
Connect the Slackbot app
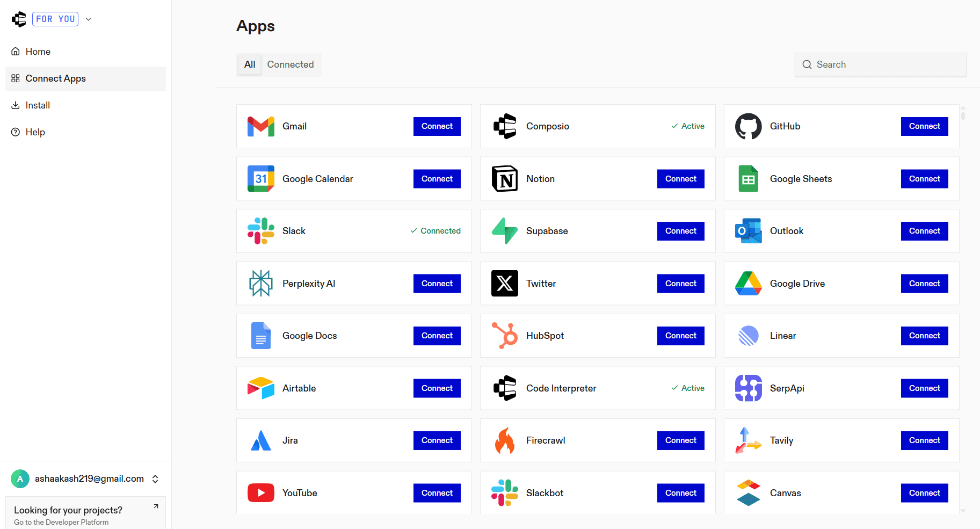click(x=681, y=493)
